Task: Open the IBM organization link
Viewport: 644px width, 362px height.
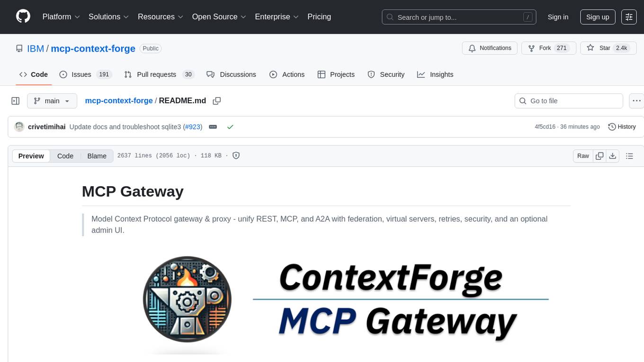Action: click(x=36, y=48)
